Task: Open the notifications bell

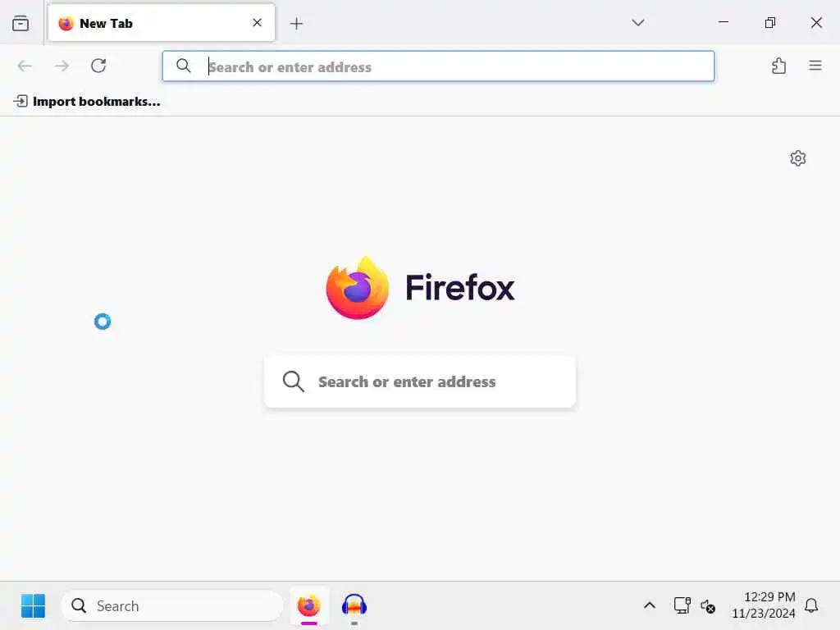Action: point(811,605)
